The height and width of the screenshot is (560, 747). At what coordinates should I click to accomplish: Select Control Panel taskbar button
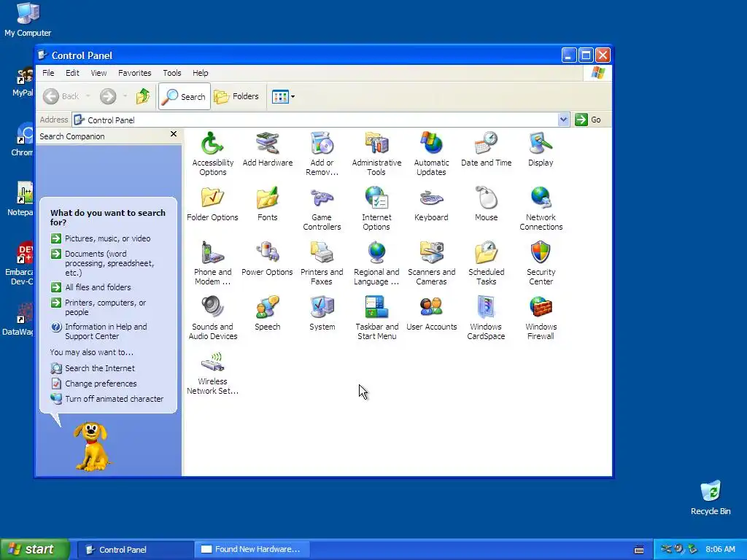135,549
